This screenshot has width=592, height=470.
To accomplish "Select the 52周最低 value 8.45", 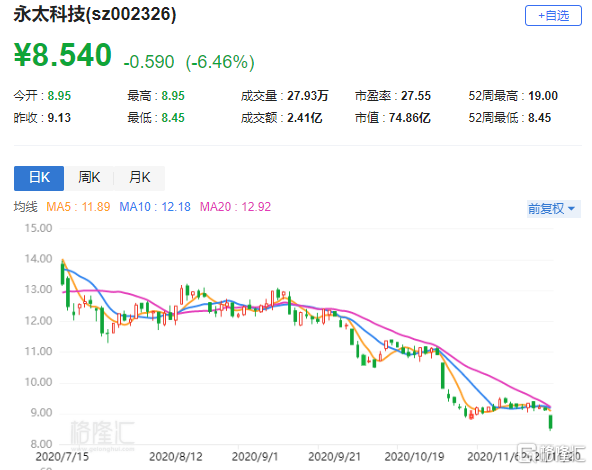I will pos(539,118).
